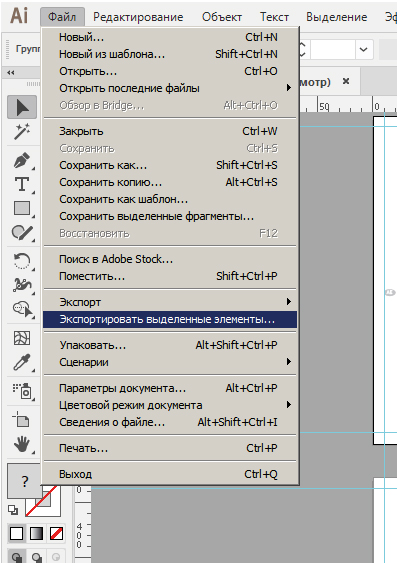
Task: Choose Выход menu item
Action: pyautogui.click(x=170, y=474)
